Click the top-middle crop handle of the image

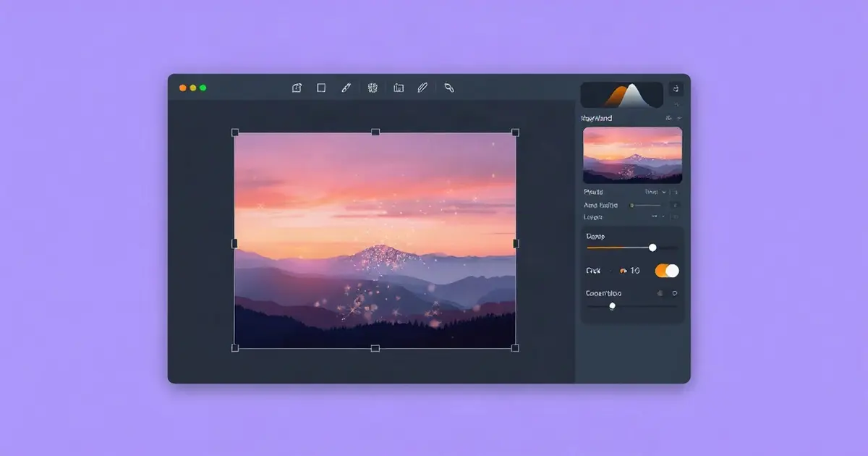pyautogui.click(x=375, y=132)
